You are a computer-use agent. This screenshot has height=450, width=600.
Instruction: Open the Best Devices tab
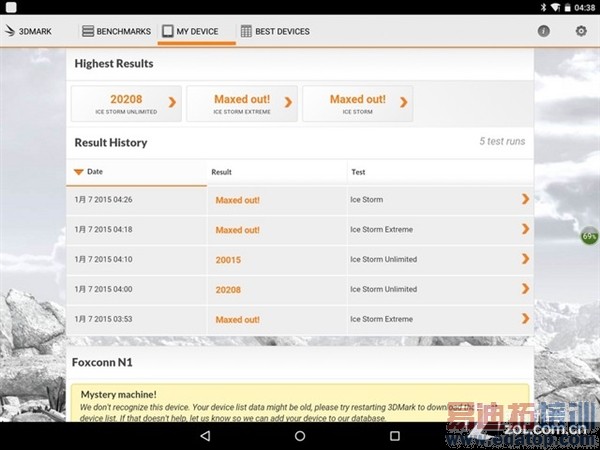275,31
